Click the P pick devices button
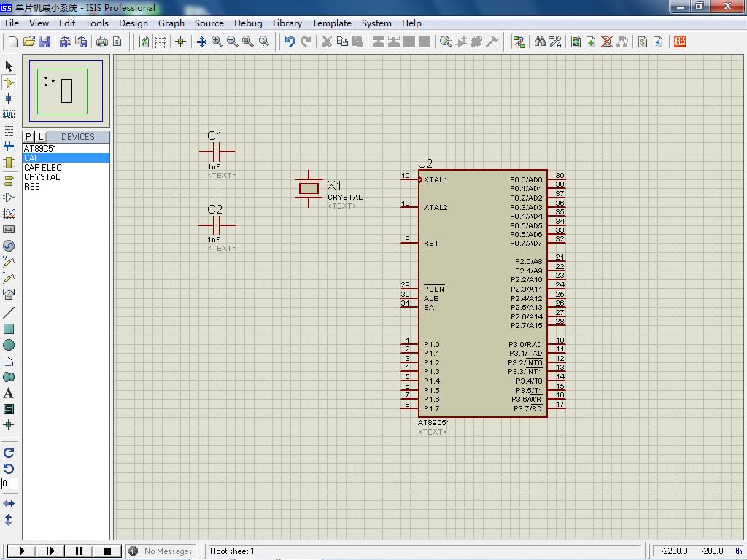747x560 pixels. click(x=28, y=136)
